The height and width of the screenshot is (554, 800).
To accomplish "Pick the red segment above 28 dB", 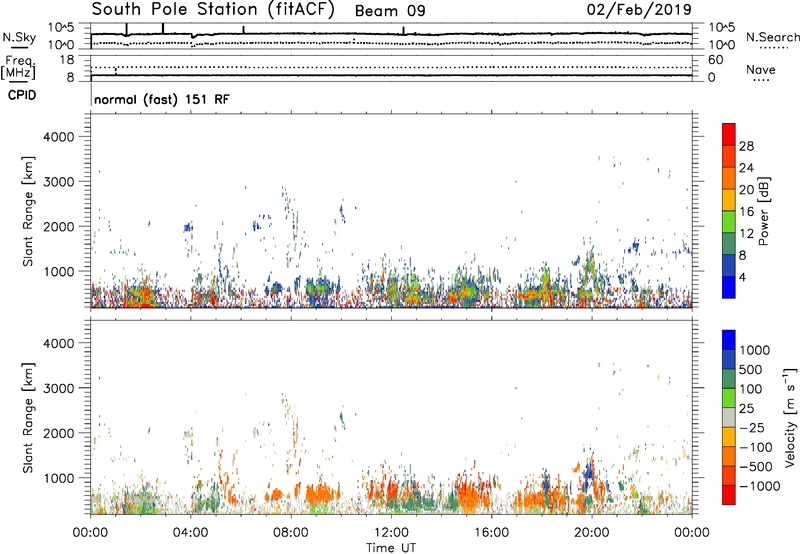I will (729, 134).
